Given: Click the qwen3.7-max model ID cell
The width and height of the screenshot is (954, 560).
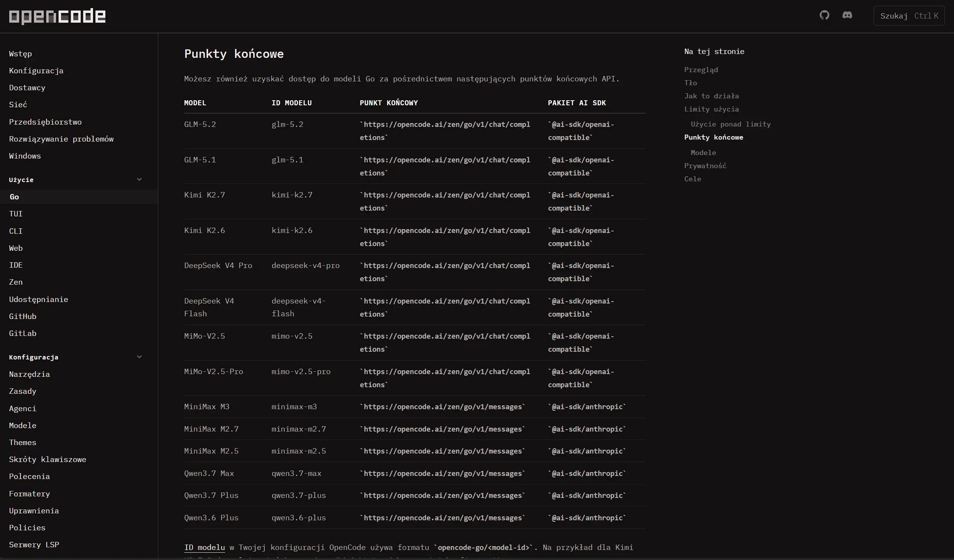Looking at the screenshot, I should (x=296, y=473).
